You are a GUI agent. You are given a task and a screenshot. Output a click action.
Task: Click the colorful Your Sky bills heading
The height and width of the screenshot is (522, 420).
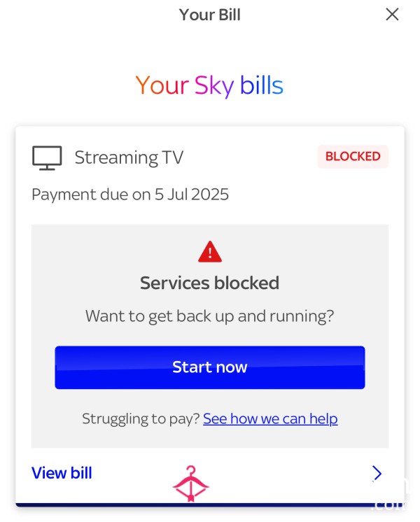(x=209, y=86)
